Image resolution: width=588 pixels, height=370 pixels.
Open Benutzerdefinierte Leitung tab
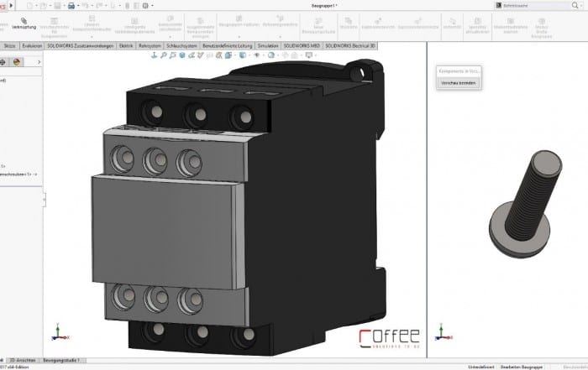[x=228, y=45]
